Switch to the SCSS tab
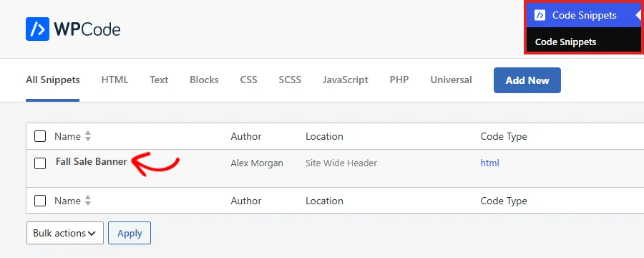The width and height of the screenshot is (644, 258). pos(290,80)
